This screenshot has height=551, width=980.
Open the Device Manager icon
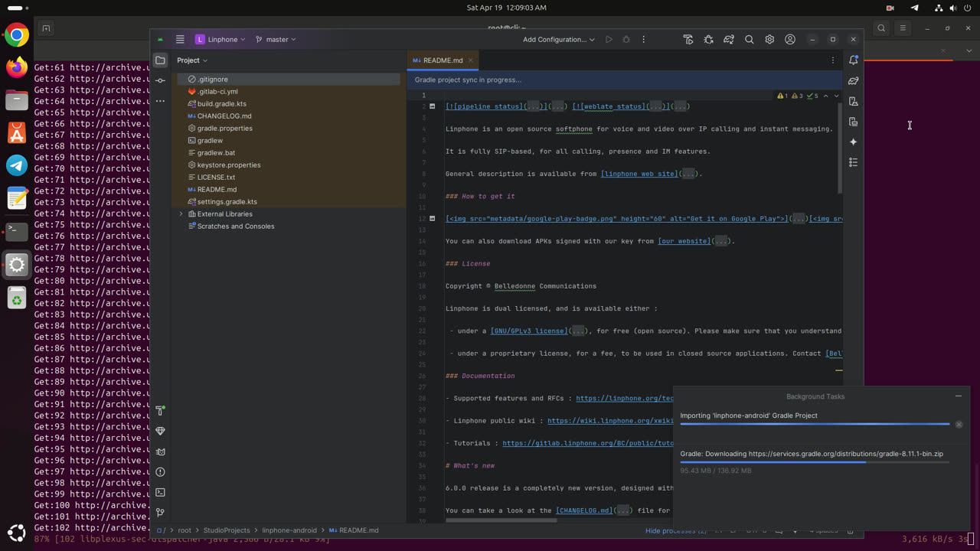tap(853, 101)
